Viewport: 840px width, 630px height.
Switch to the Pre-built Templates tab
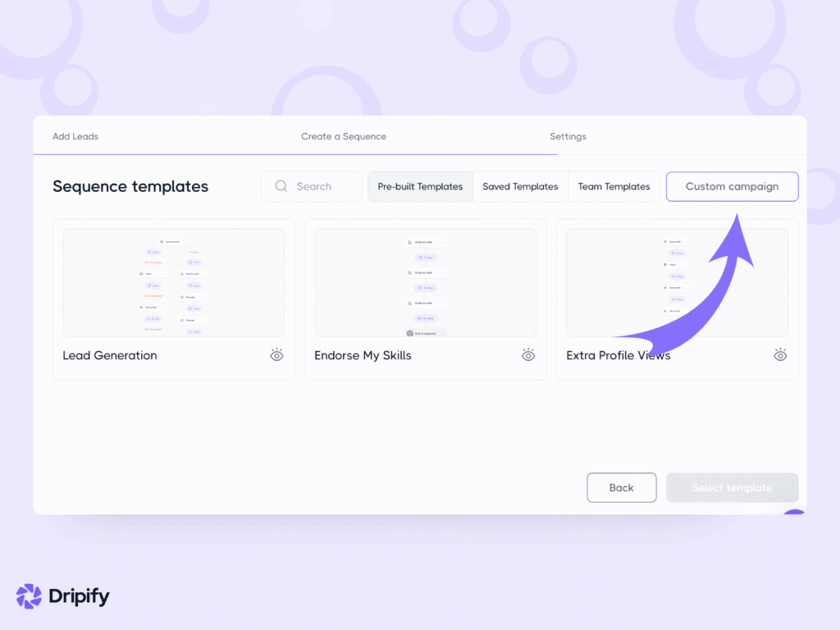pos(420,186)
